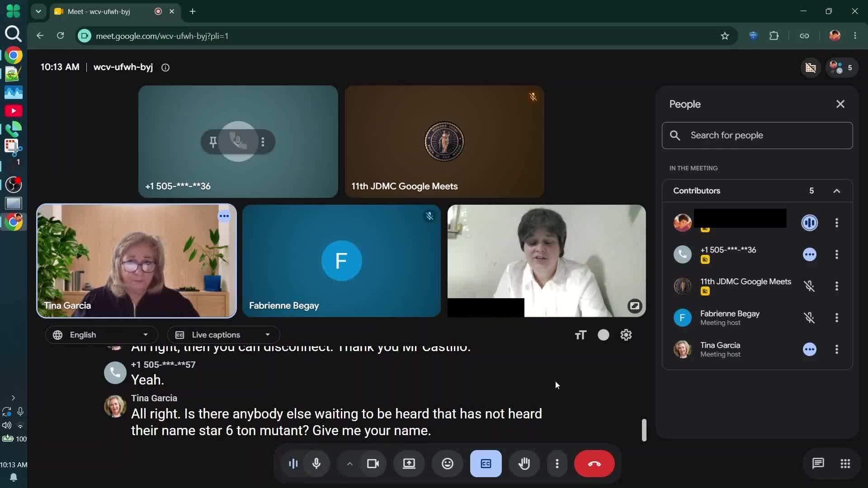Open meeting details info icon
868x488 pixels.
coord(165,67)
